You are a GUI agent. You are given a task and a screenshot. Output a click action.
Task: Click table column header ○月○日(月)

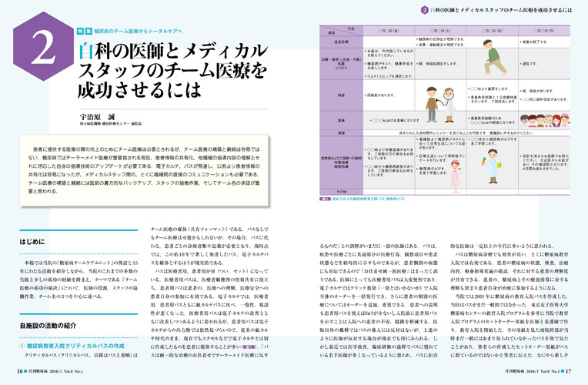pyautogui.click(x=544, y=31)
